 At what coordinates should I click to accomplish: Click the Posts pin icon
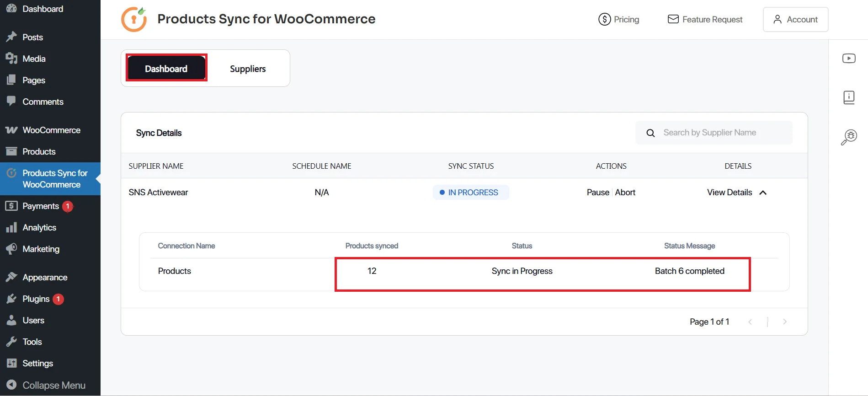tap(11, 37)
